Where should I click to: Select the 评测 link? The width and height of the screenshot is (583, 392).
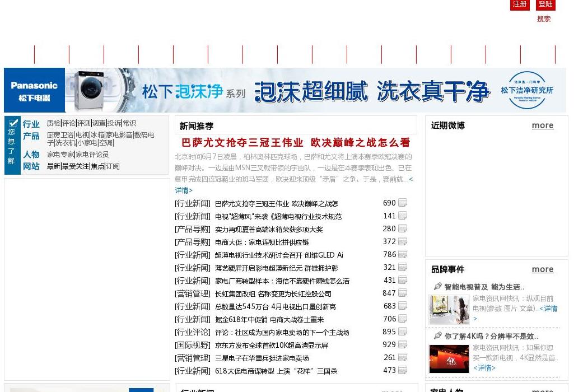pos(83,123)
